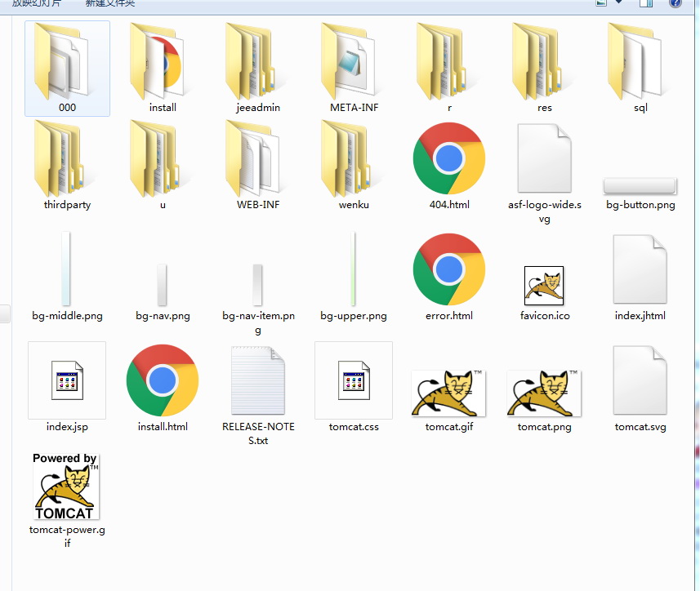Select the index.jsp file

68,387
